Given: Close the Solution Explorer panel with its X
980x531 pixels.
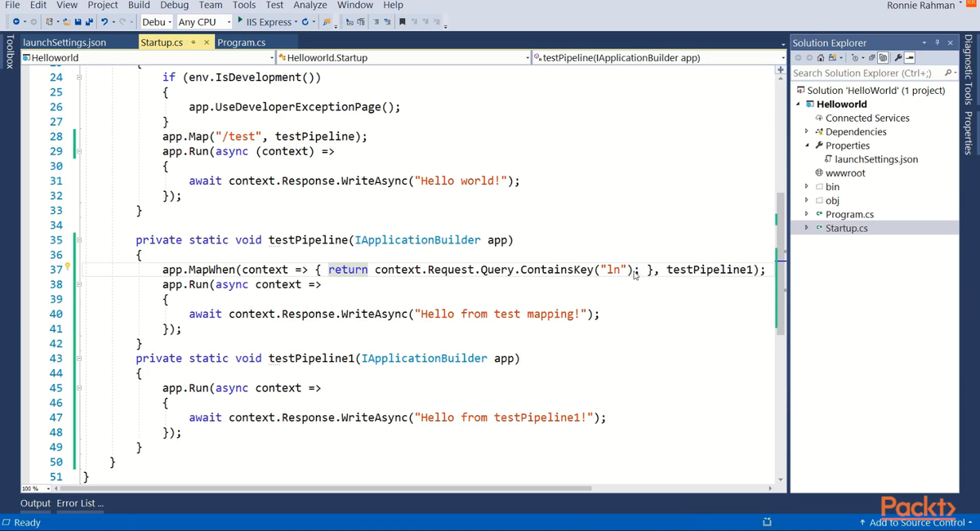Looking at the screenshot, I should click(x=950, y=42).
